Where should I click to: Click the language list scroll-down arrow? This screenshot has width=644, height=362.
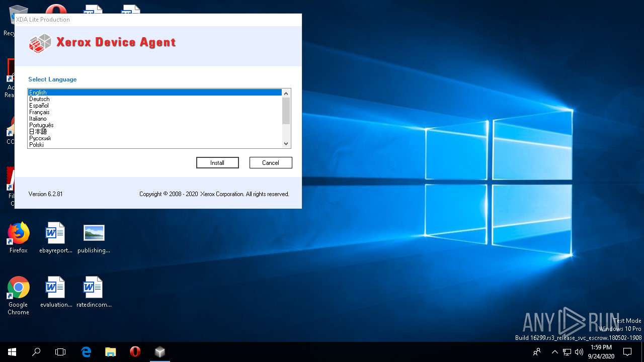pyautogui.click(x=286, y=144)
